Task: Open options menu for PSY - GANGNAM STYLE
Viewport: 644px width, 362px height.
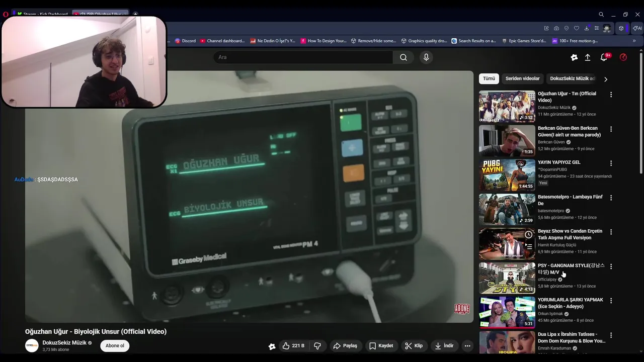Action: 611,266
